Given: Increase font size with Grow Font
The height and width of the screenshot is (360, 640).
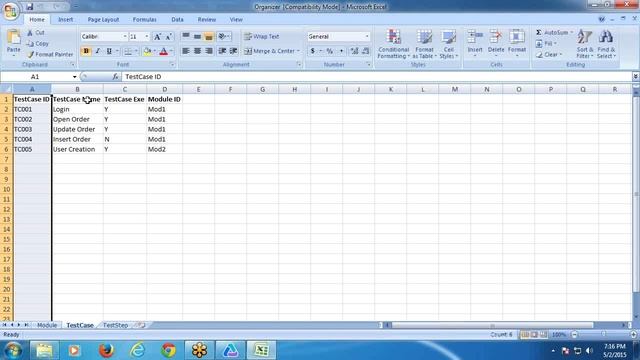Looking at the screenshot, I should (x=157, y=37).
